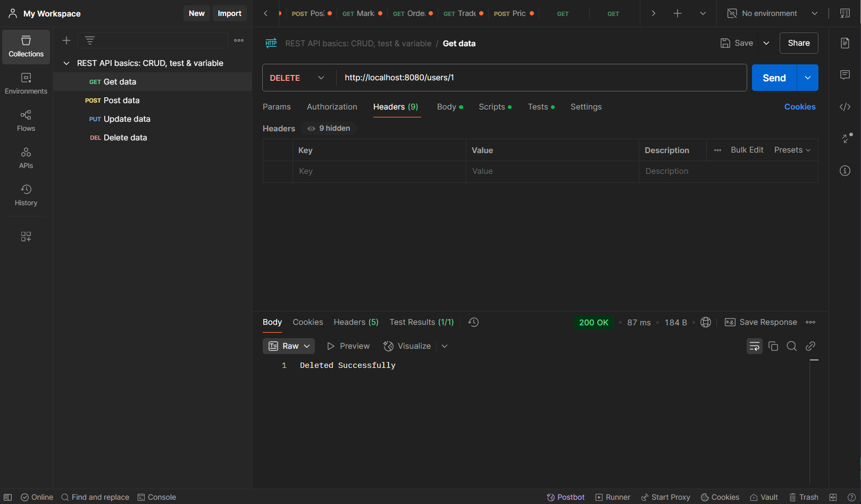Click the network globe icon in response bar

[x=706, y=322]
